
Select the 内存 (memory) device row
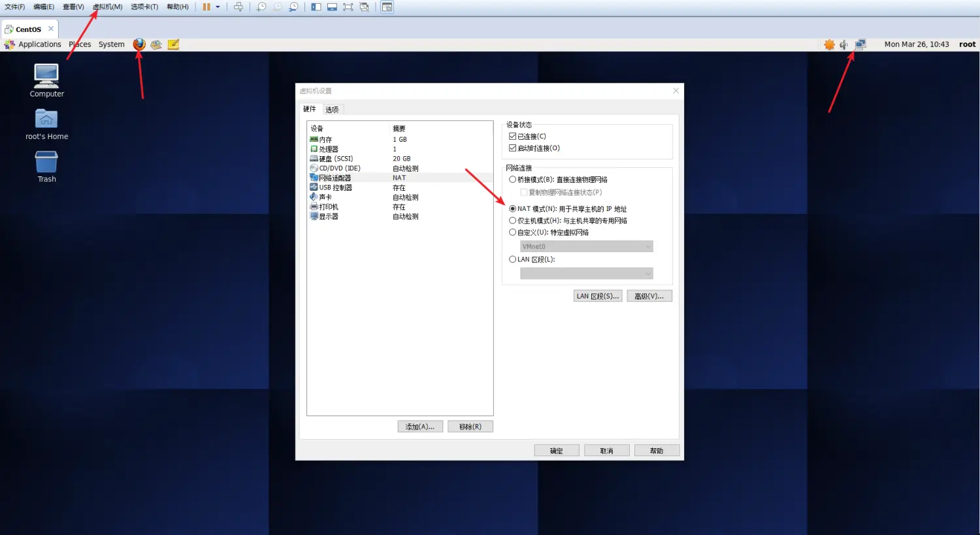400,139
